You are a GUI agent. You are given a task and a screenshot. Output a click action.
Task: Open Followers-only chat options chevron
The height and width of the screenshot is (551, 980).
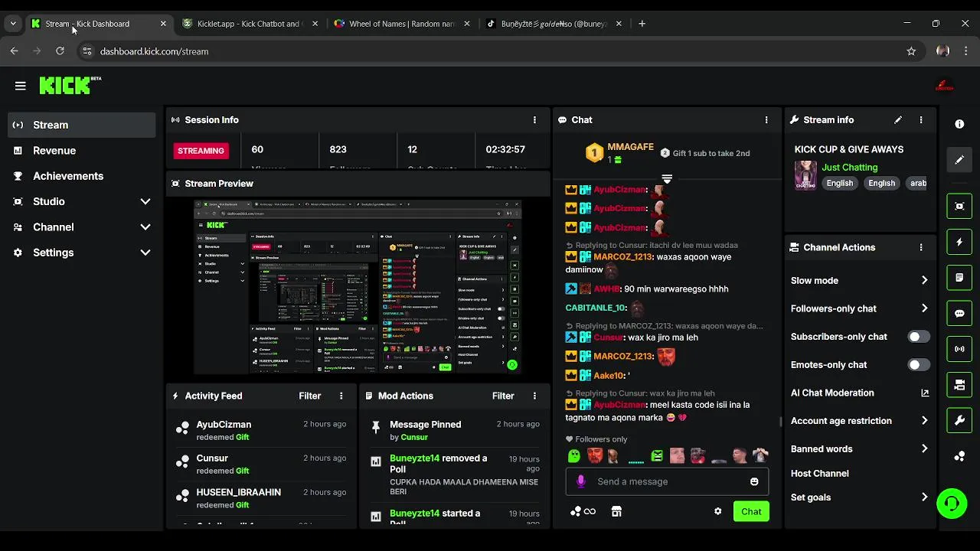pos(924,308)
